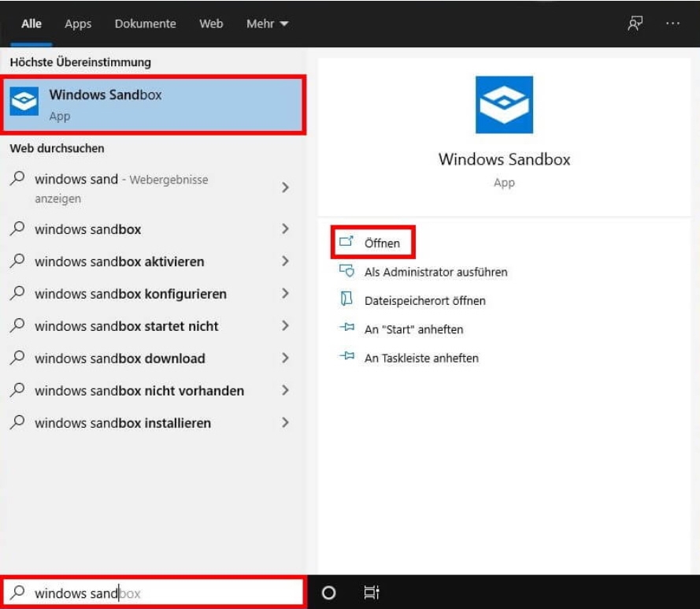Select 'windows sandbox nicht vorhanden' suggestion
This screenshot has height=609, width=700.
(x=152, y=391)
